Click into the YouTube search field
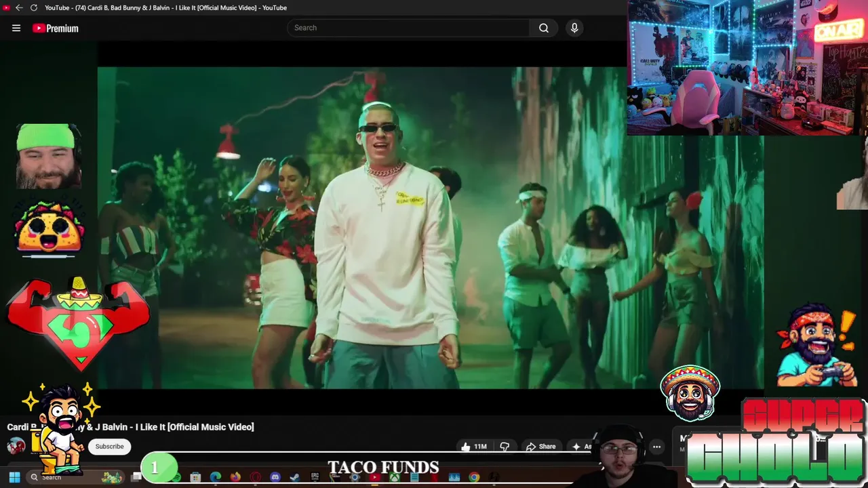This screenshot has width=868, height=488. point(408,28)
